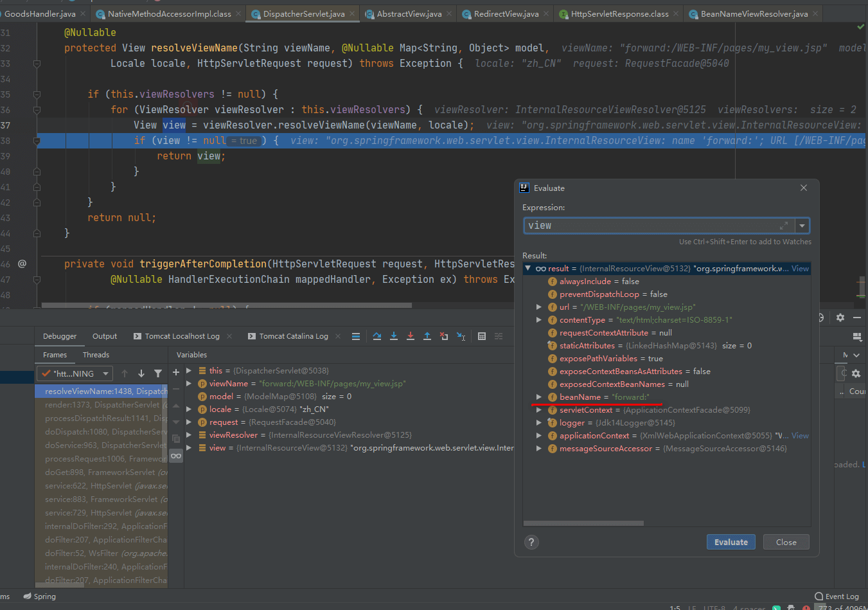Click the Drop Frame icon
The height and width of the screenshot is (610, 868).
[444, 336]
